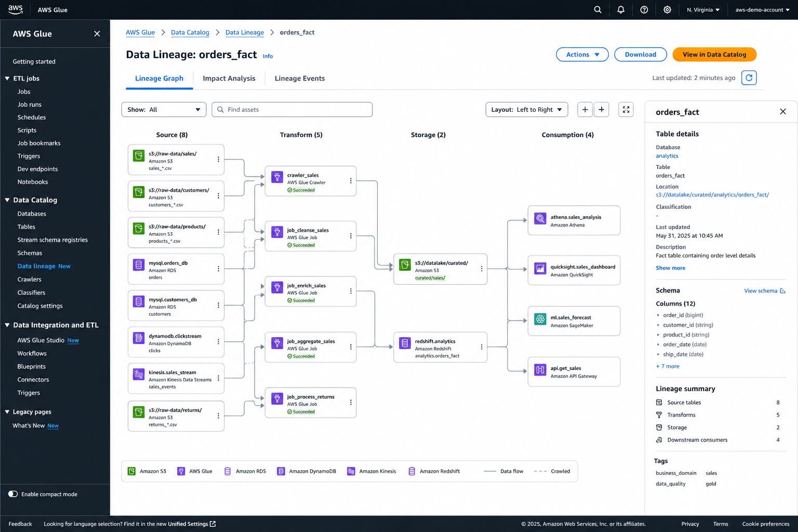Close the AWS Glue sidebar
The image size is (798, 532).
tap(97, 34)
